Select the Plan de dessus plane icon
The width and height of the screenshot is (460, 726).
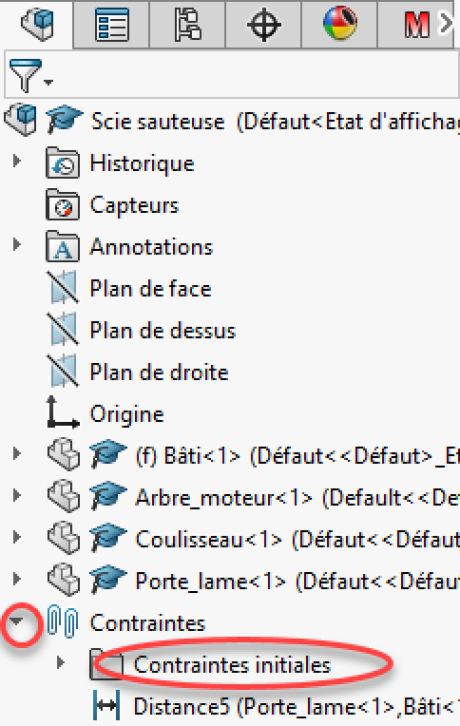[63, 330]
